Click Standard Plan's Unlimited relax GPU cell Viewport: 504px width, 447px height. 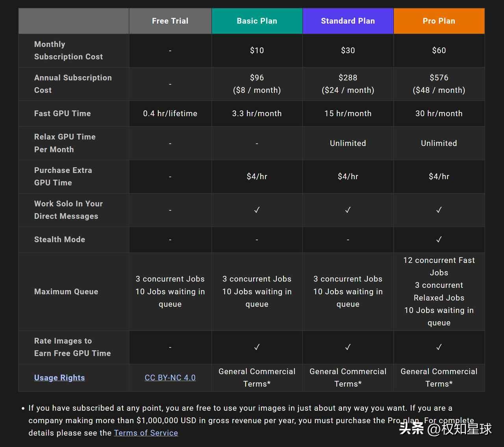348,143
